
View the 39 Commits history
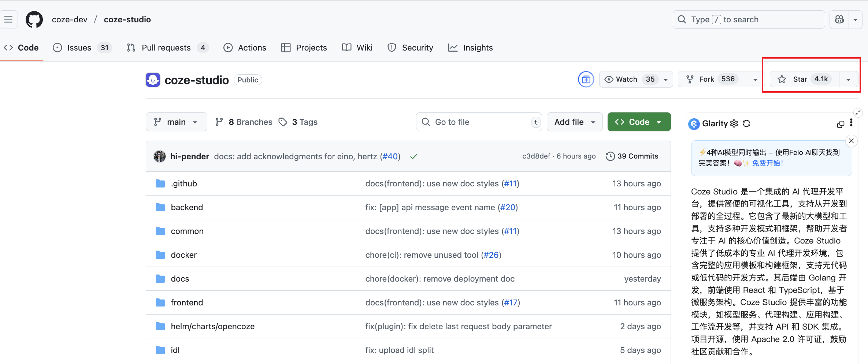point(632,156)
